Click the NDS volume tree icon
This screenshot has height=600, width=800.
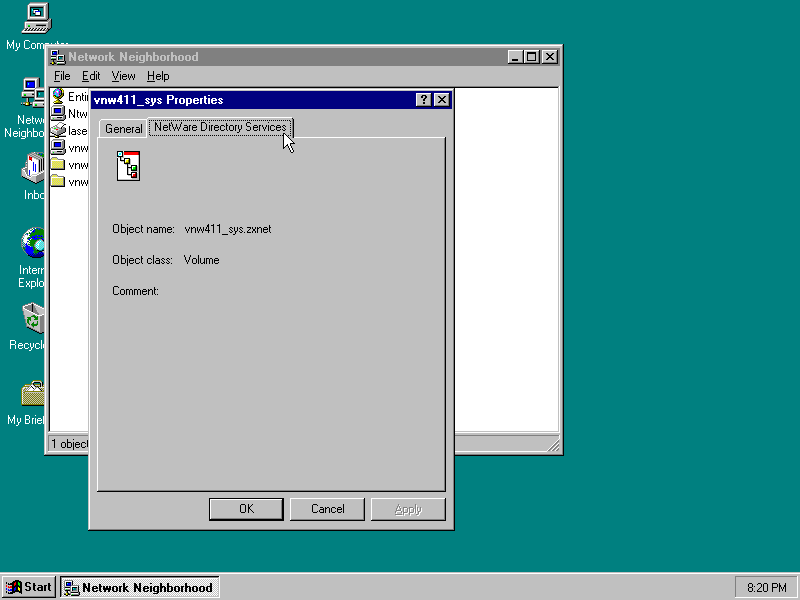128,165
